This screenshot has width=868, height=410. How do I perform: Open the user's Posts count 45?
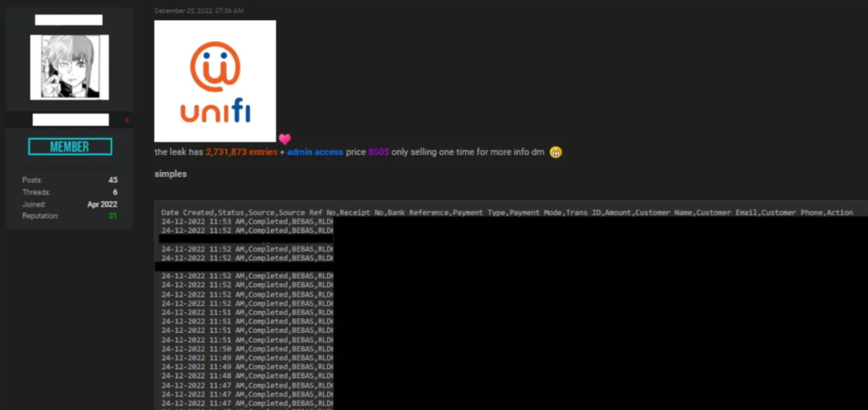point(113,180)
